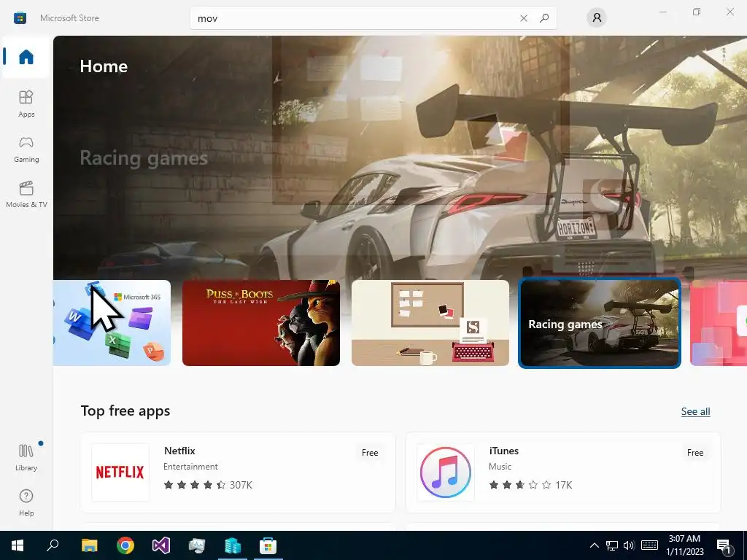Image resolution: width=747 pixels, height=560 pixels.
Task: Open File Explorer from taskbar
Action: pos(89,545)
